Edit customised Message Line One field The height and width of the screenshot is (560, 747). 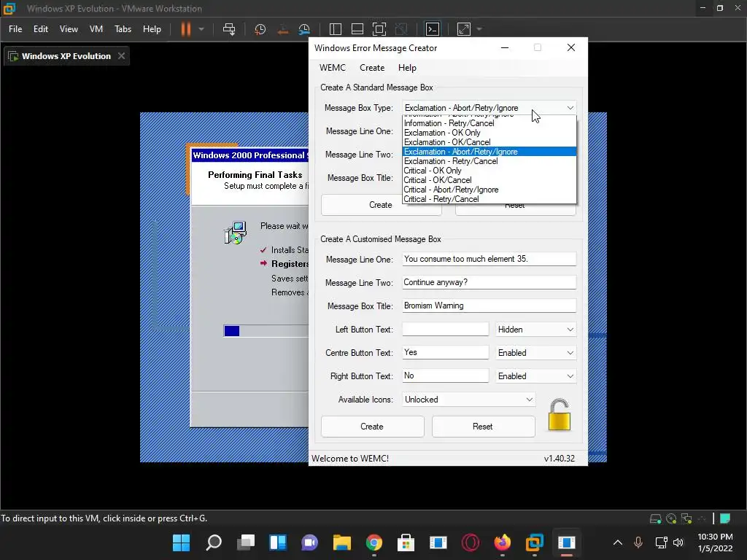(x=489, y=259)
